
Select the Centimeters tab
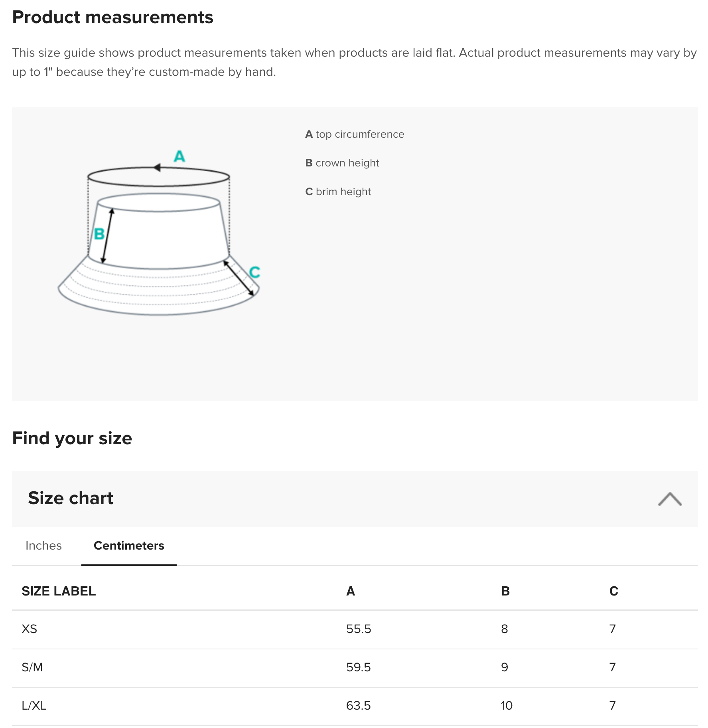click(x=129, y=546)
